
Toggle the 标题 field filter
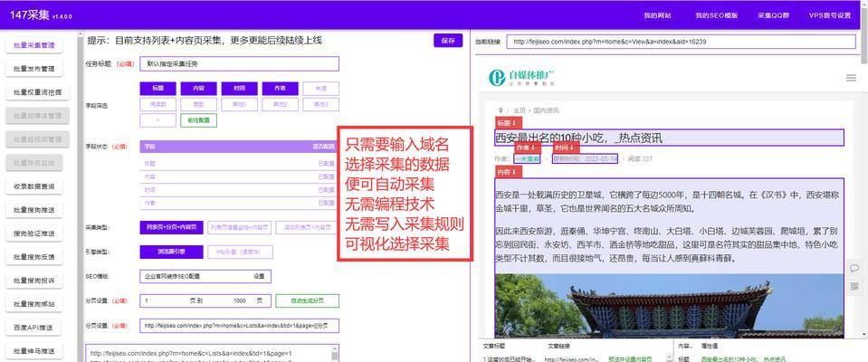[158, 89]
